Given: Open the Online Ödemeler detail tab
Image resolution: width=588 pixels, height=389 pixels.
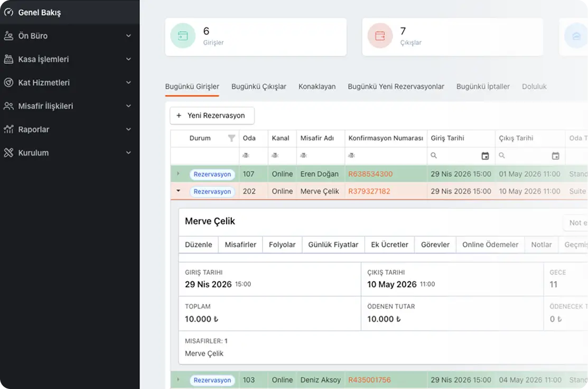Looking at the screenshot, I should click(490, 245).
